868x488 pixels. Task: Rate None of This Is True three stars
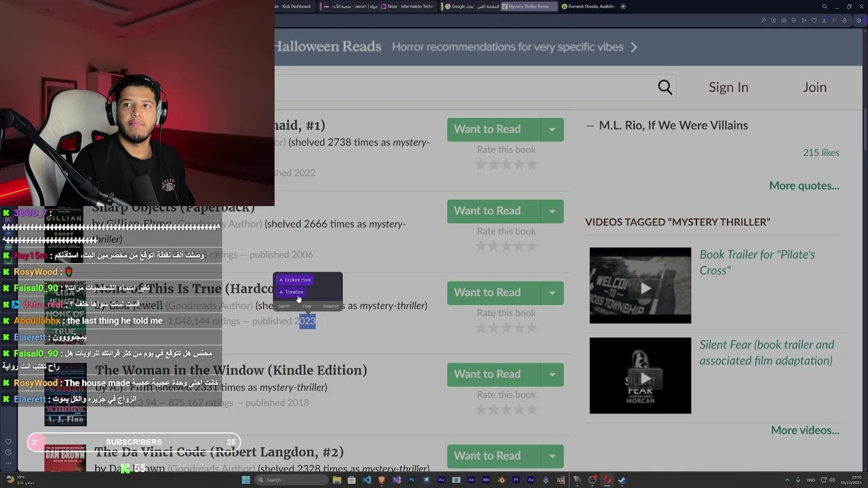click(507, 328)
